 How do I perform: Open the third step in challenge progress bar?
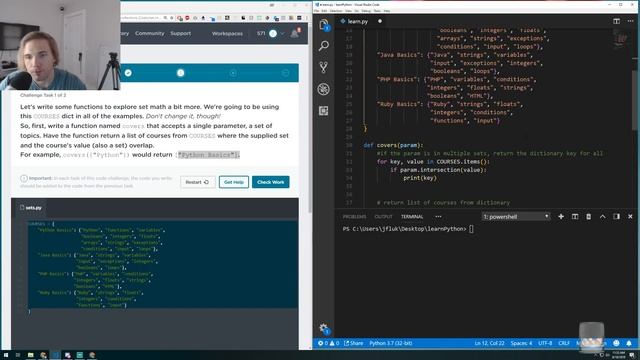[x=233, y=73]
